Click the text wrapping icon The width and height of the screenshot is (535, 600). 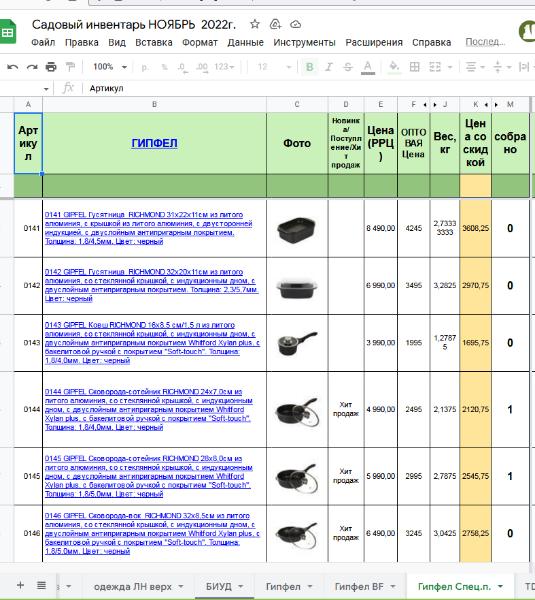[x=524, y=67]
